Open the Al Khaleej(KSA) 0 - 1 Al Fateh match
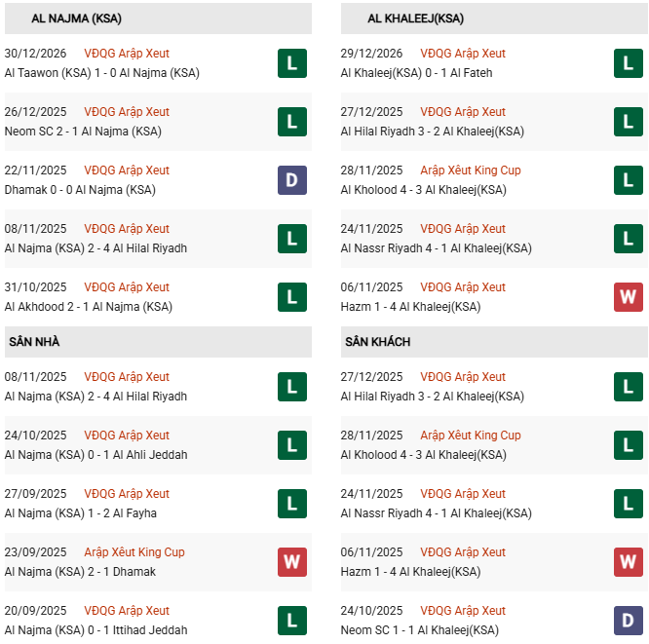Viewport: 649px width, 644px height. 416,73
